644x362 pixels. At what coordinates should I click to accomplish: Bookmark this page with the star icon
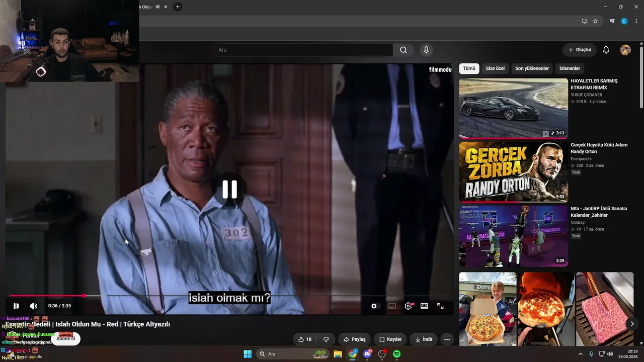[595, 21]
